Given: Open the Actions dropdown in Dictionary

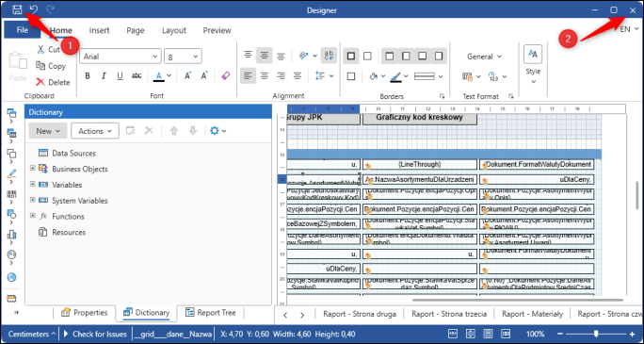Looking at the screenshot, I should coord(95,131).
